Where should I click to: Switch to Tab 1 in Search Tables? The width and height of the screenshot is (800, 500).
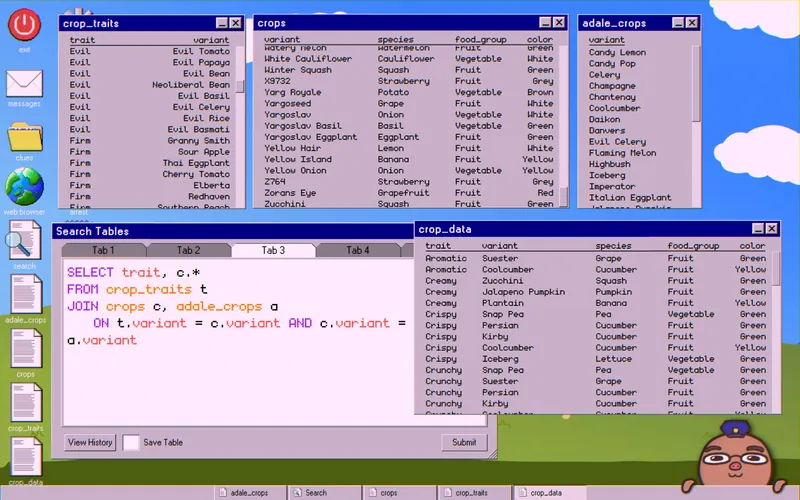tap(103, 250)
